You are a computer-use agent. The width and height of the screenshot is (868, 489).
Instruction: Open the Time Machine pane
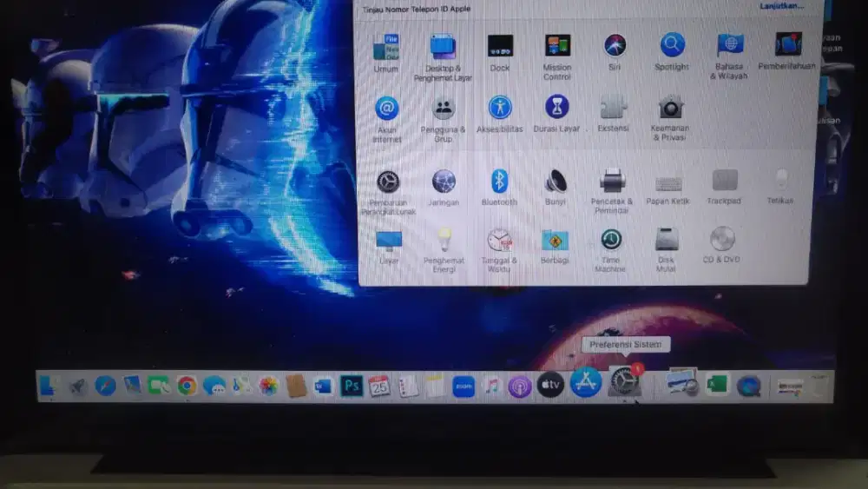click(610, 240)
